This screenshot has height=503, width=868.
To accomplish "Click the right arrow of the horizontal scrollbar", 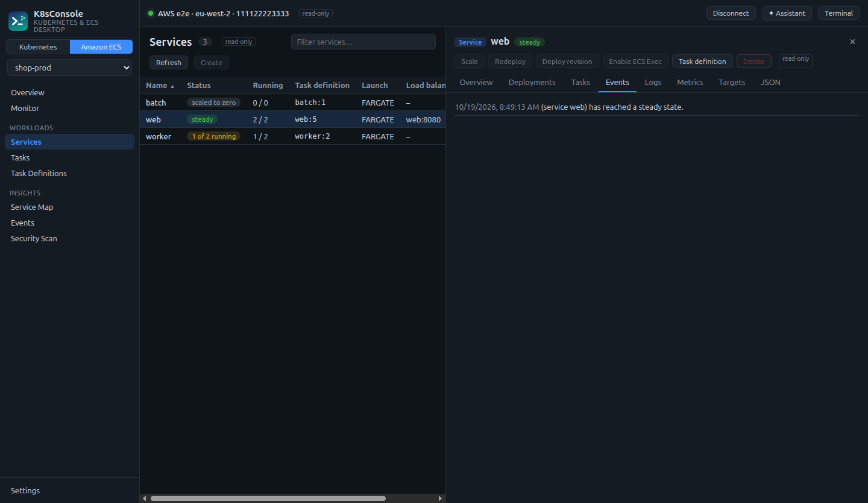I will pos(441,498).
